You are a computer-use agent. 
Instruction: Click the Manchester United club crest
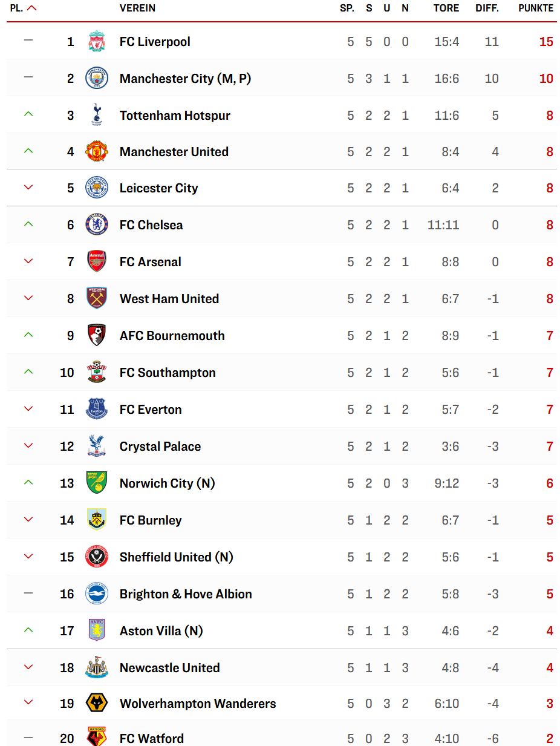point(97,151)
